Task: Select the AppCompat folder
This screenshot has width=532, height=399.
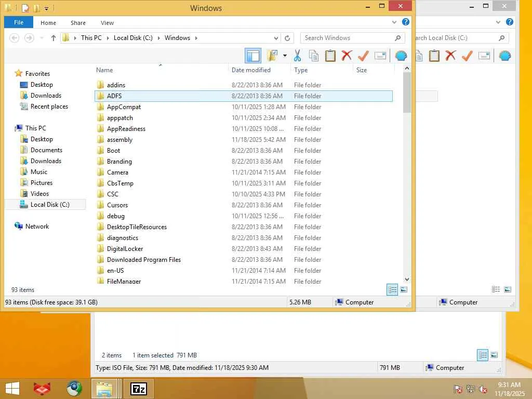Action: click(x=244, y=107)
